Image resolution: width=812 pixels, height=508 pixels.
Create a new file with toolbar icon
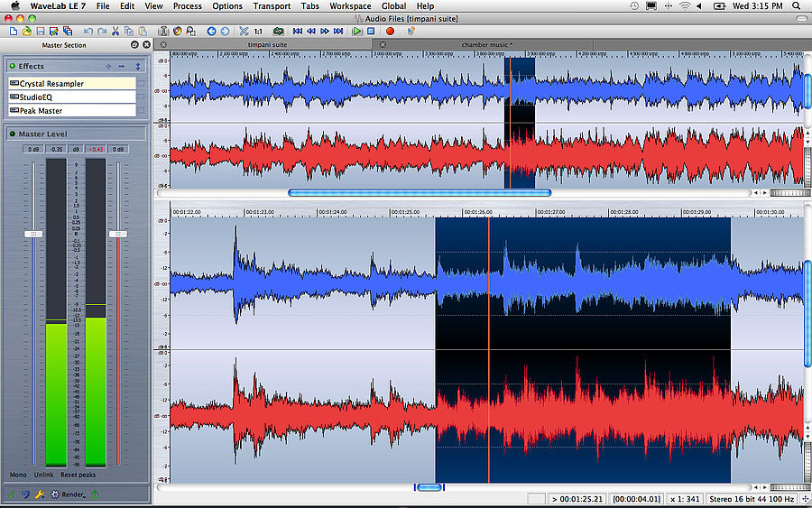[x=14, y=31]
